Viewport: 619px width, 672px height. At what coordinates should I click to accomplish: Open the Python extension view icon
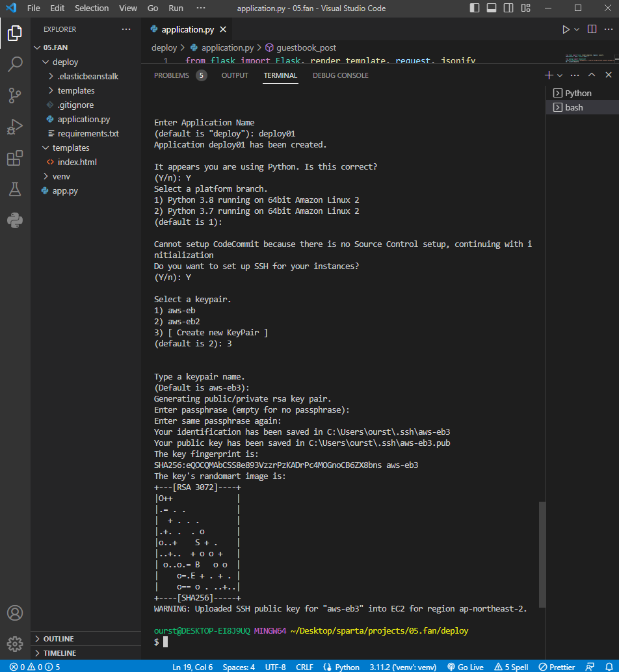[x=15, y=221]
